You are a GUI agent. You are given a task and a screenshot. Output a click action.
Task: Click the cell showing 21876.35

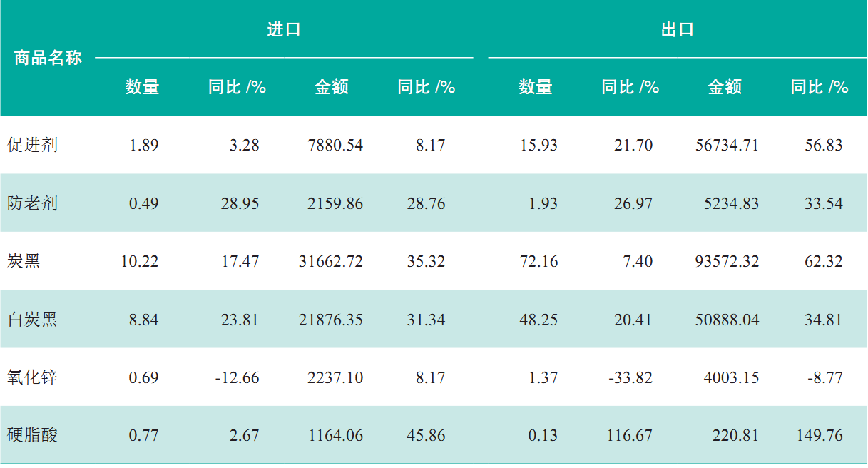click(331, 320)
